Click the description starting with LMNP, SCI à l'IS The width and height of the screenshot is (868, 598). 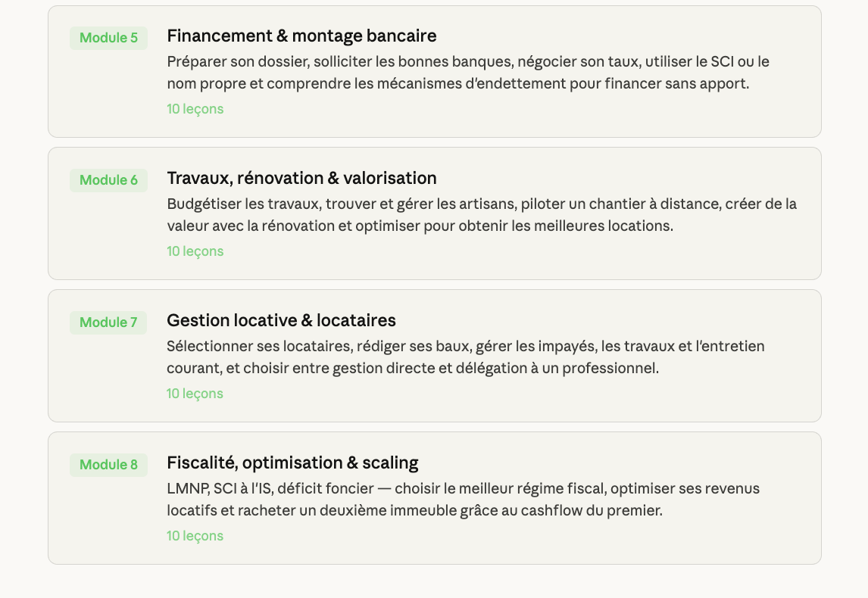tap(463, 500)
